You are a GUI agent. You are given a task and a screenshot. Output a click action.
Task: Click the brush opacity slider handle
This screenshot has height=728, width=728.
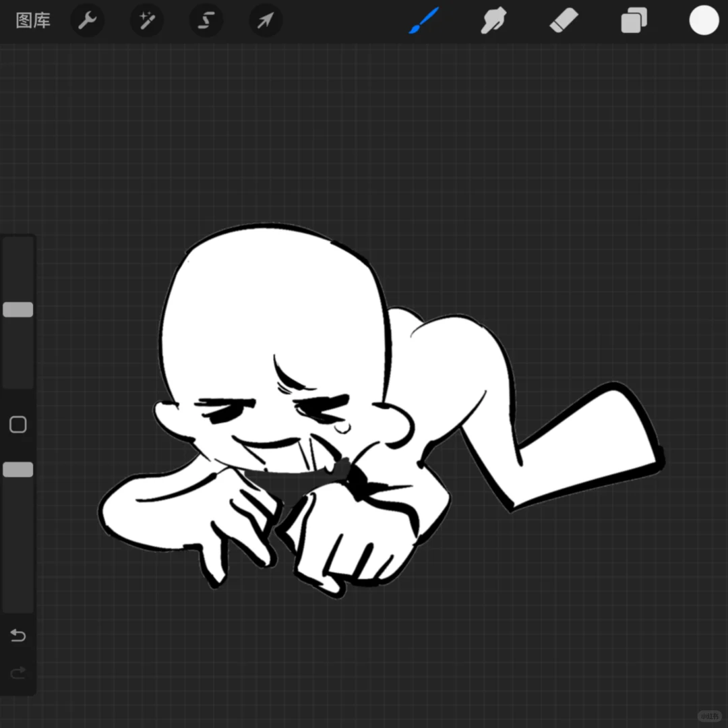pos(18,469)
